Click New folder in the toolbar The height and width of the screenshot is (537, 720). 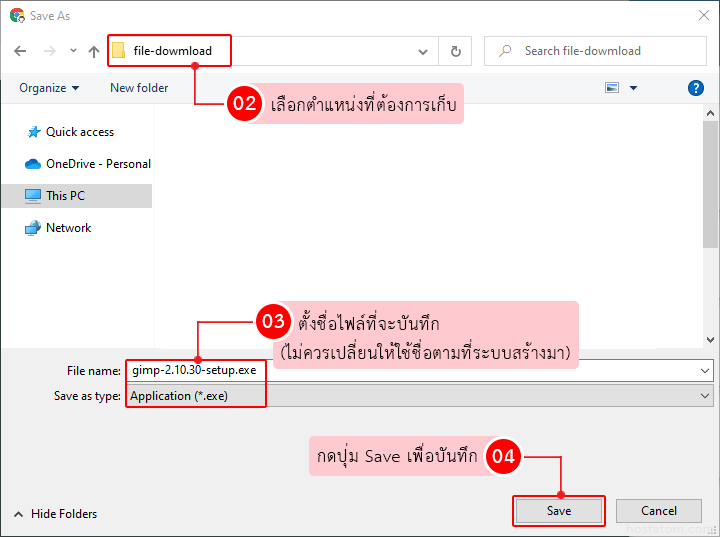(x=139, y=88)
